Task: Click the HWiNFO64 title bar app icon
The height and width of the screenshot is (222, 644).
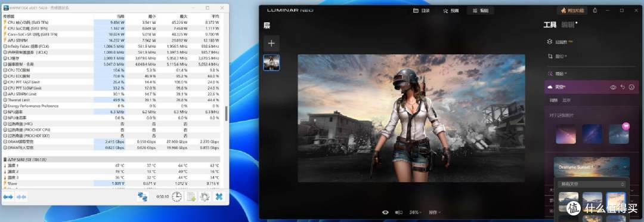Action: click(6, 8)
